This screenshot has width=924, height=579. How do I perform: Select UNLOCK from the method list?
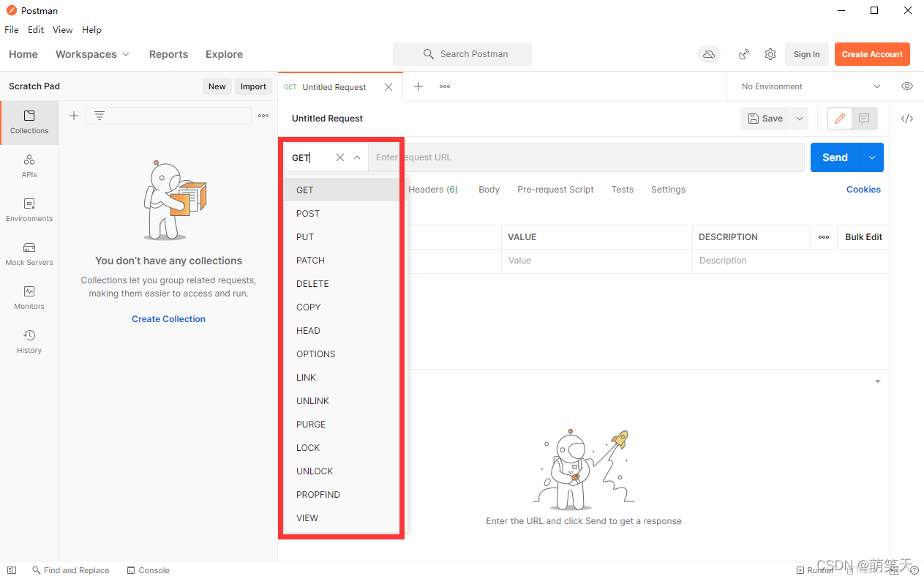(342, 471)
